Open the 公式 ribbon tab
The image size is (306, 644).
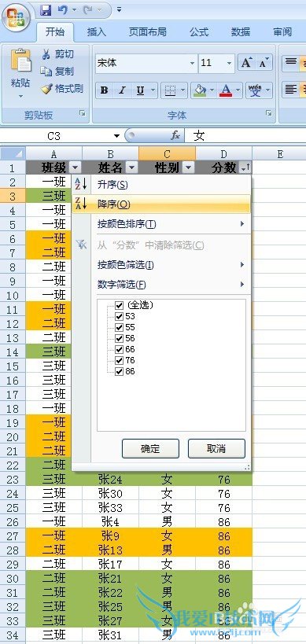click(199, 32)
